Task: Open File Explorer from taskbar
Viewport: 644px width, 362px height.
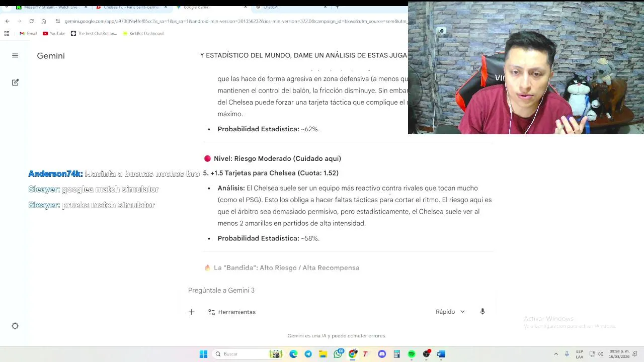Action: (323, 354)
